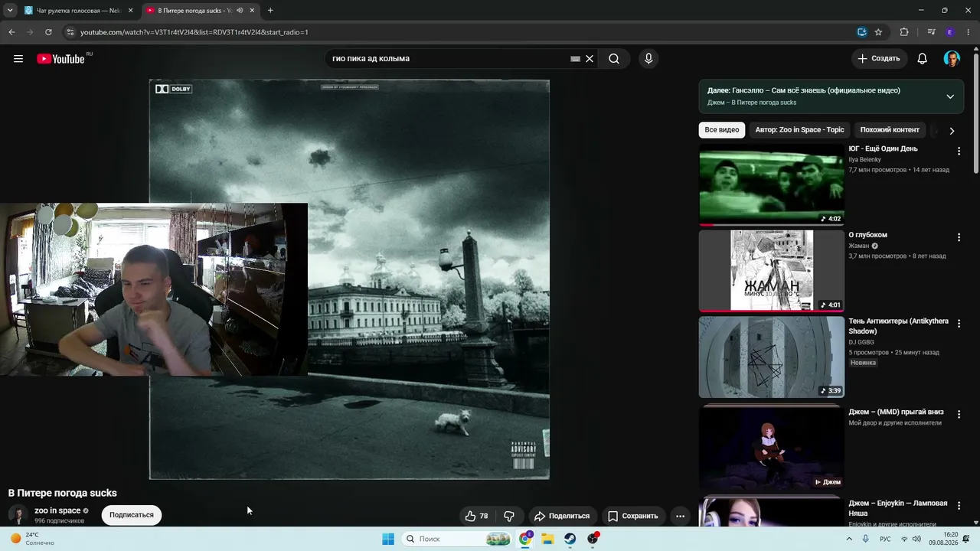
Task: Open options for ЮГ - Ещё Один День
Action: 959,152
